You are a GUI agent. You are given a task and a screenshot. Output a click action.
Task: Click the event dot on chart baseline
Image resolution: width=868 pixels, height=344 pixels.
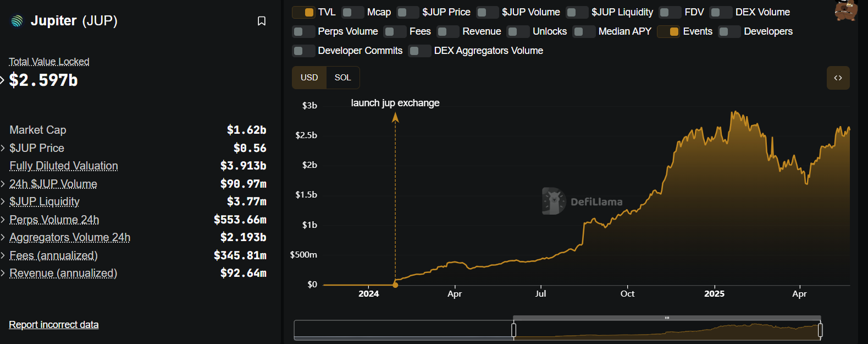(395, 285)
